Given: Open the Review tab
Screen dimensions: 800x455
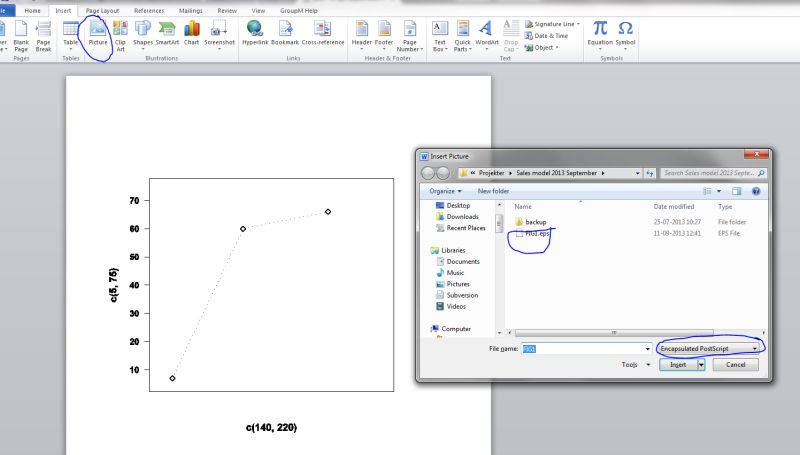Looking at the screenshot, I should pyautogui.click(x=227, y=10).
